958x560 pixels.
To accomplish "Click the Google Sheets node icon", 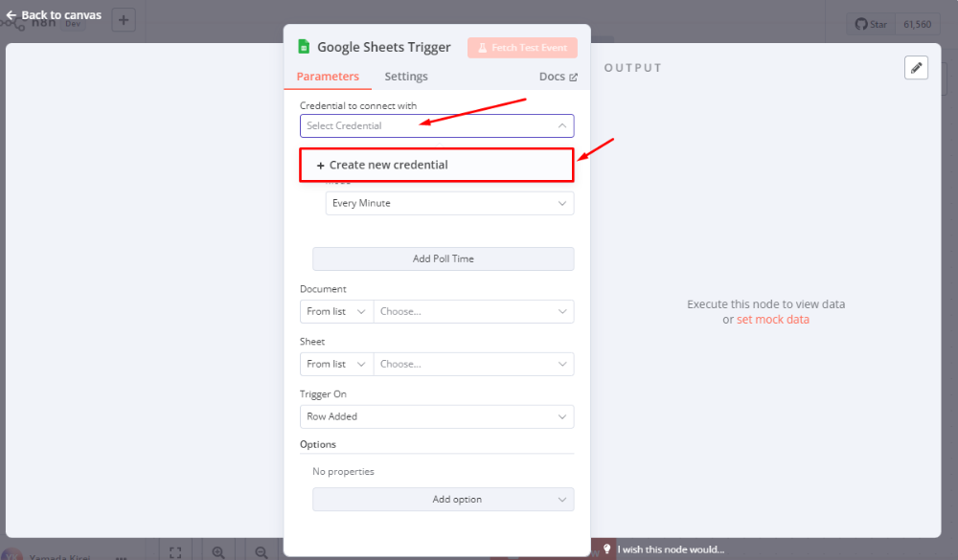I will (x=304, y=47).
